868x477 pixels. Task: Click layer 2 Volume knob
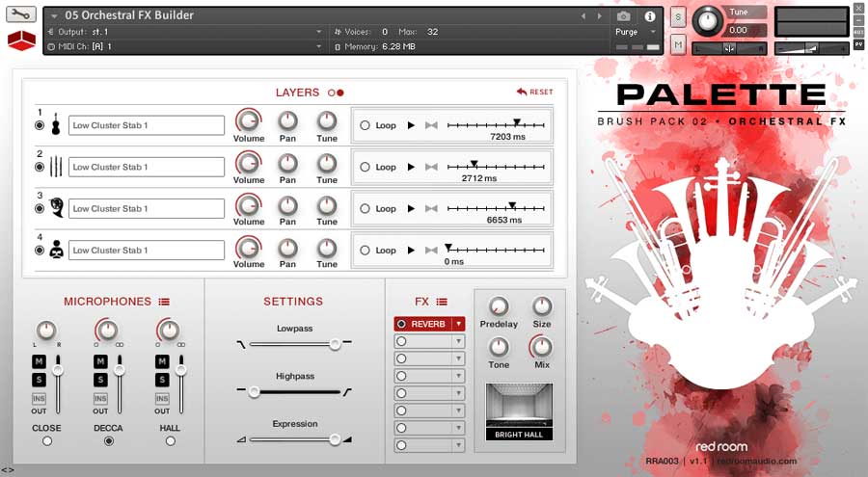249,163
